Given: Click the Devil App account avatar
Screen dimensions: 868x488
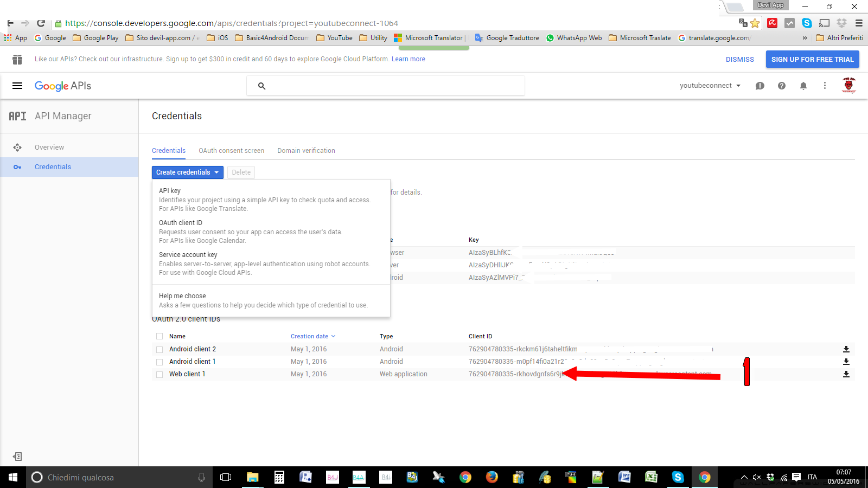Looking at the screenshot, I should pyautogui.click(x=849, y=85).
